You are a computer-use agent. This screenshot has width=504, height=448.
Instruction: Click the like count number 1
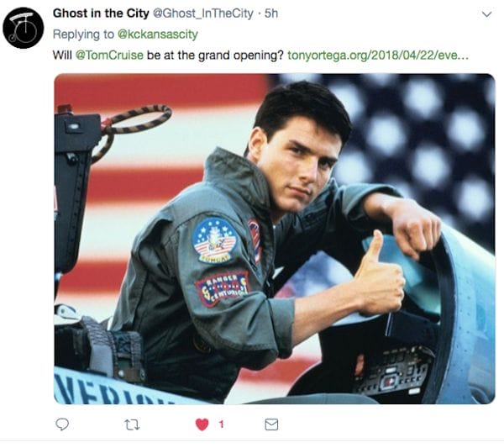click(x=221, y=424)
